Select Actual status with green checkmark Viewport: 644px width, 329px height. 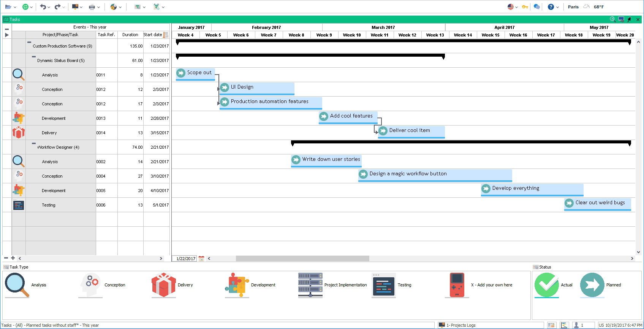coord(547,285)
